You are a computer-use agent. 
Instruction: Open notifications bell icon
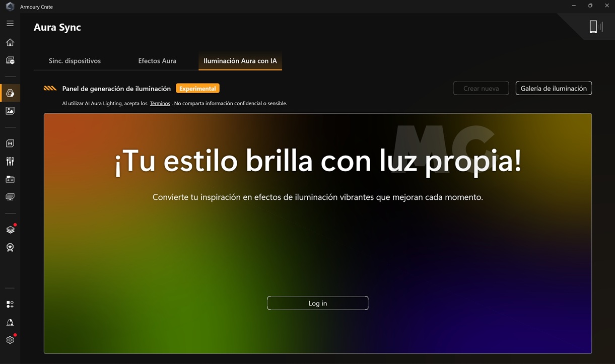[10, 322]
